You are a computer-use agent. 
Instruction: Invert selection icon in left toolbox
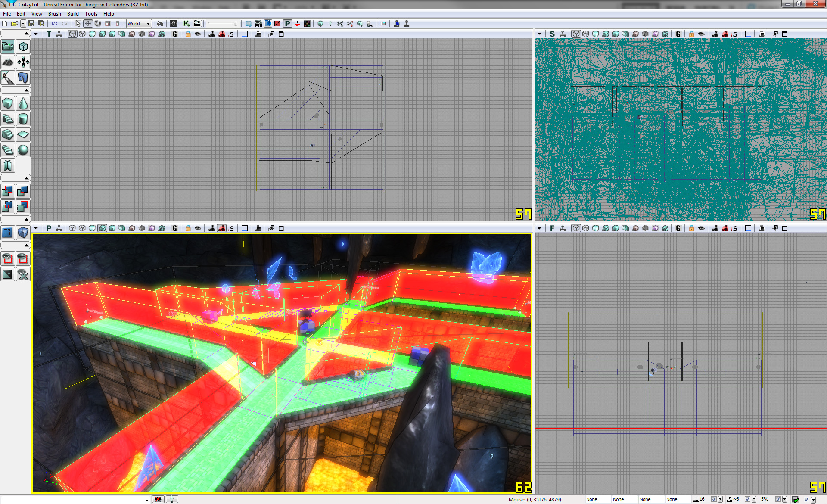8,274
